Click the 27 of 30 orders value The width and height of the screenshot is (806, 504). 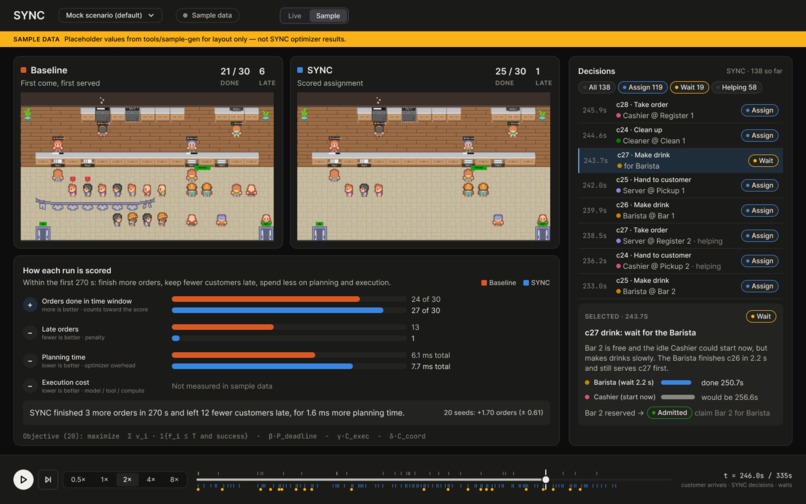pyautogui.click(x=426, y=311)
